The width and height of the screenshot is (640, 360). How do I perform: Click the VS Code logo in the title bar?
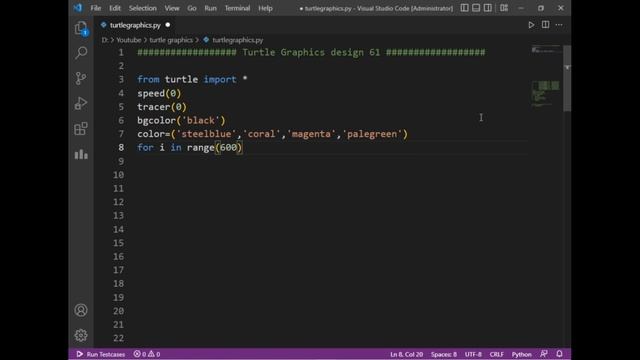pyautogui.click(x=78, y=8)
